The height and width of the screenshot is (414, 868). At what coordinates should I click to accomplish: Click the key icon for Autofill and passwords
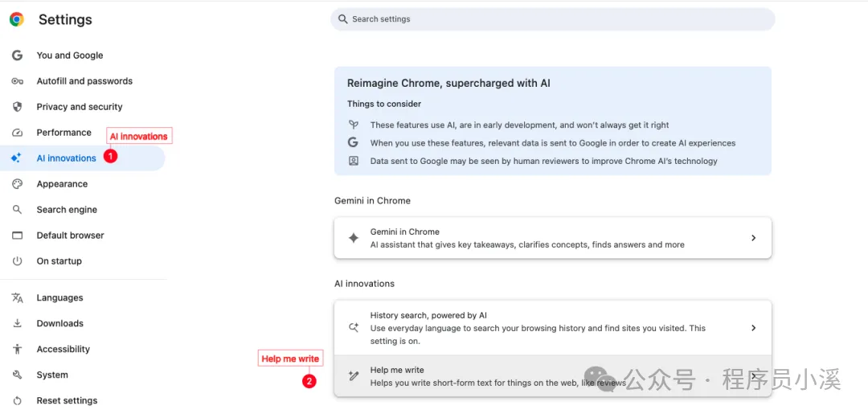(x=17, y=81)
